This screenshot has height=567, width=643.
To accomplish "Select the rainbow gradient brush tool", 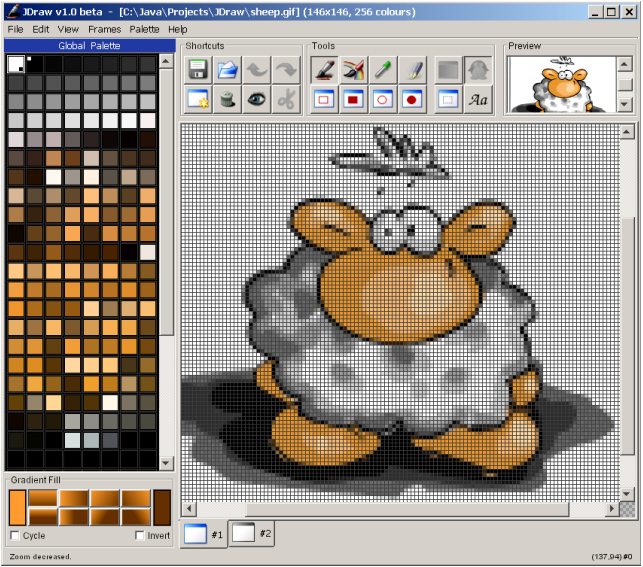I will pos(353,70).
